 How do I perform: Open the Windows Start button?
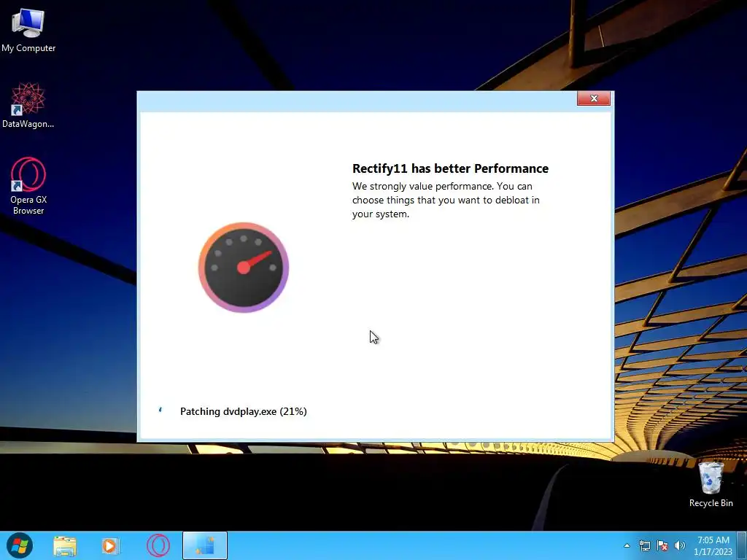pos(20,545)
